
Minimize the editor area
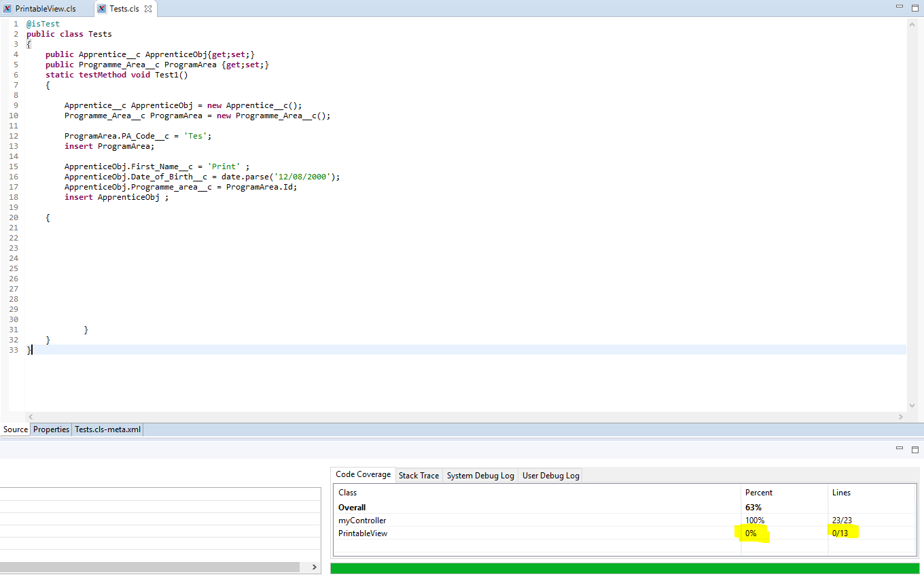900,7
